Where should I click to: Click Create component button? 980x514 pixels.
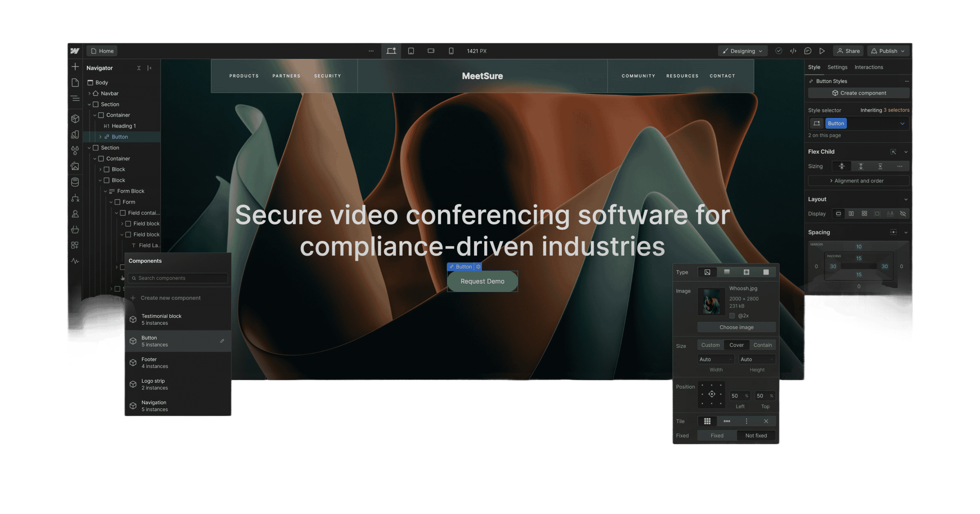(x=859, y=93)
